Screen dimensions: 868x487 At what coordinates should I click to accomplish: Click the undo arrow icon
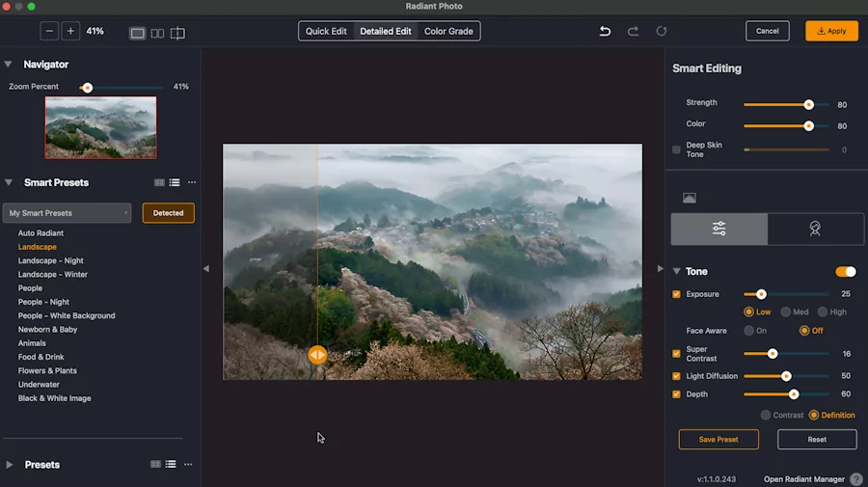605,31
